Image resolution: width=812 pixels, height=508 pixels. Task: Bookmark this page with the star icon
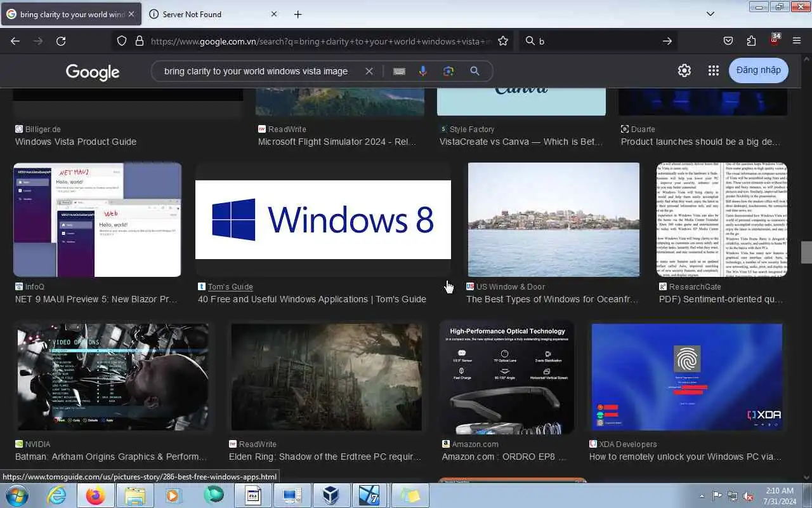tap(503, 41)
